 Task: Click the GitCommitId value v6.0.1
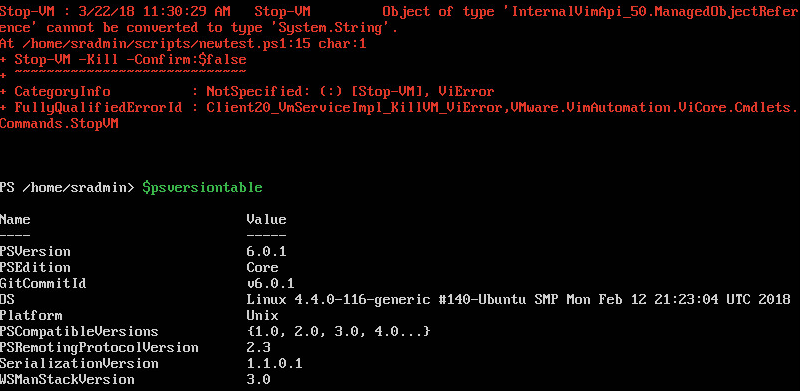point(270,283)
